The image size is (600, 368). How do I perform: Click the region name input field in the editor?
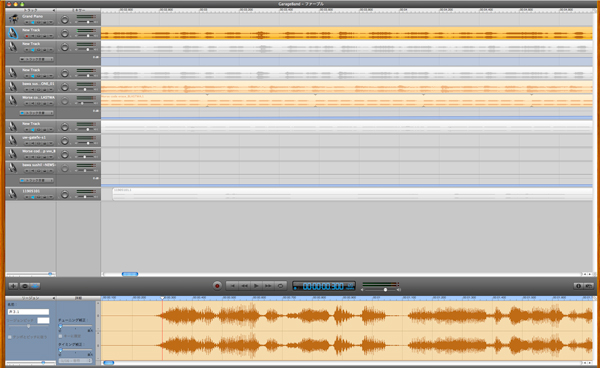coord(28,312)
